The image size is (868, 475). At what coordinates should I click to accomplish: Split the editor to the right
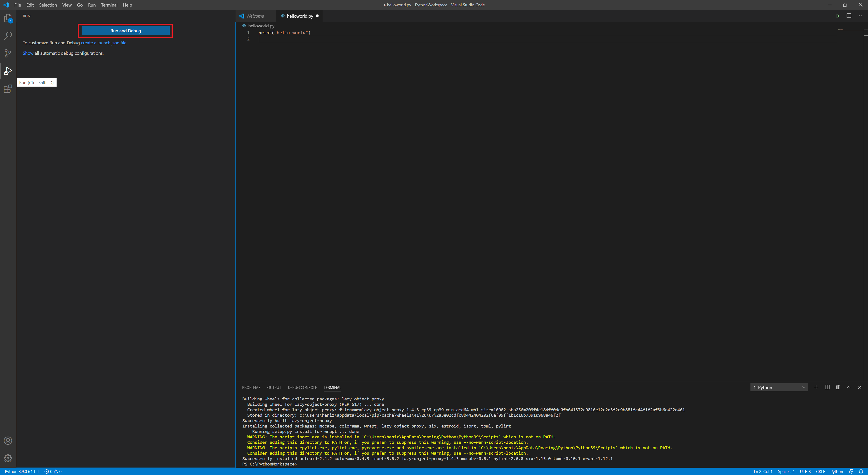coord(849,16)
